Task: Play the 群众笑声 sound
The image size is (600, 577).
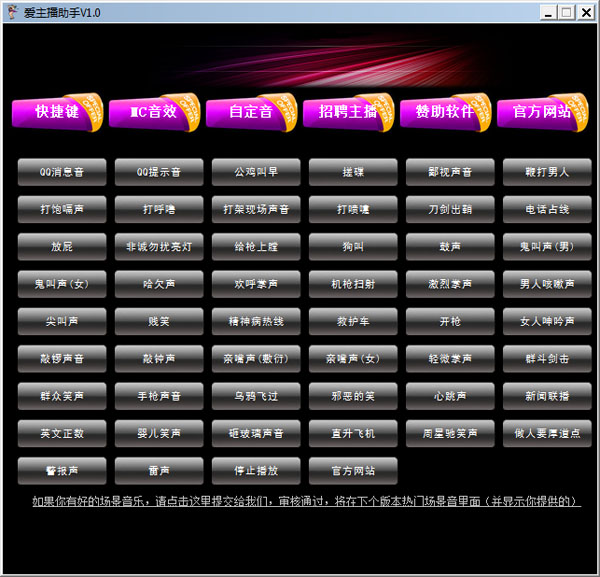Action: tap(62, 396)
